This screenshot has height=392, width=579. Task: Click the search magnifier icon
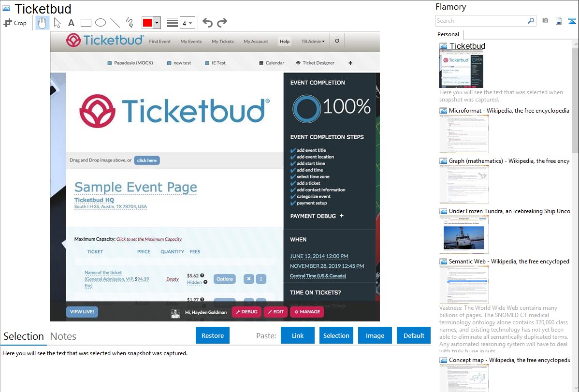pyautogui.click(x=531, y=21)
